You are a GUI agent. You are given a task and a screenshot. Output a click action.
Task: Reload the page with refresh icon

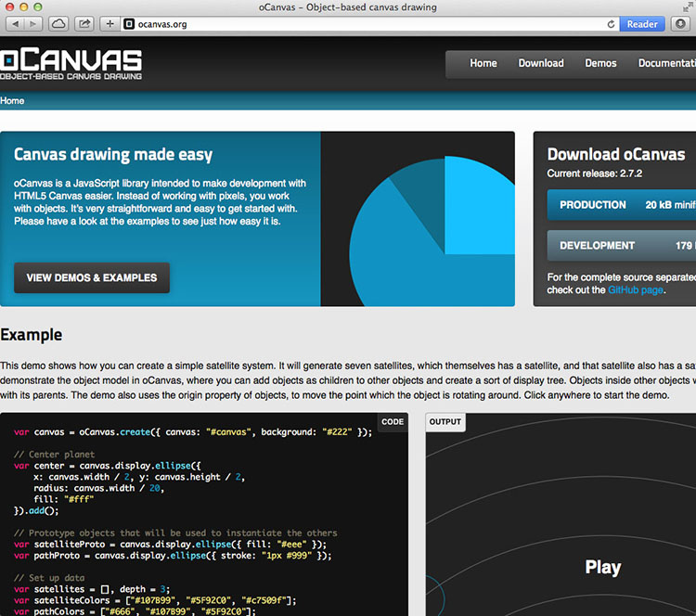pyautogui.click(x=611, y=24)
